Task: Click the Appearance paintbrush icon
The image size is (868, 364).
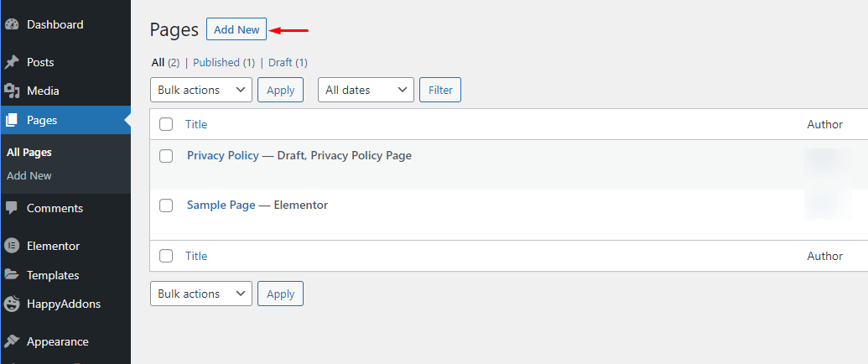Action: [12, 342]
